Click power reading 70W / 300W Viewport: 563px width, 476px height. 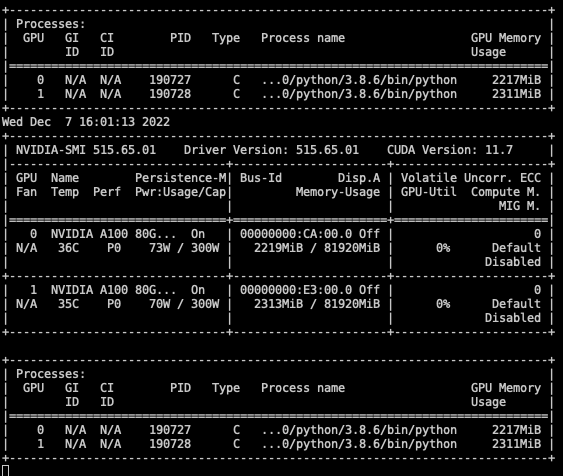(x=184, y=304)
